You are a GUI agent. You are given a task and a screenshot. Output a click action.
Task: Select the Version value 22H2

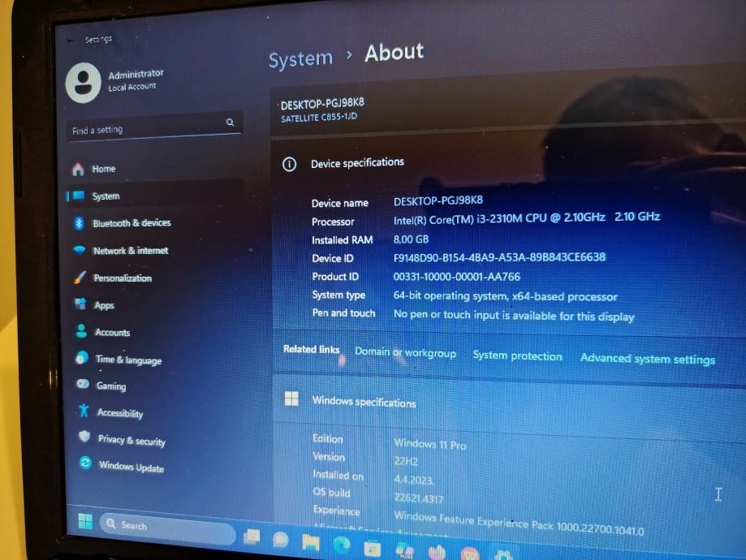(406, 461)
